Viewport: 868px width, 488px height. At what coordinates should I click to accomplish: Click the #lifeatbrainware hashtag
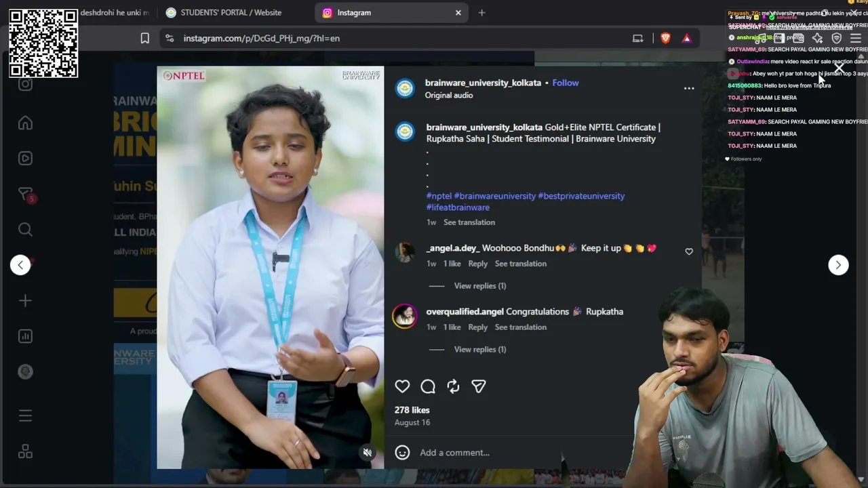458,207
